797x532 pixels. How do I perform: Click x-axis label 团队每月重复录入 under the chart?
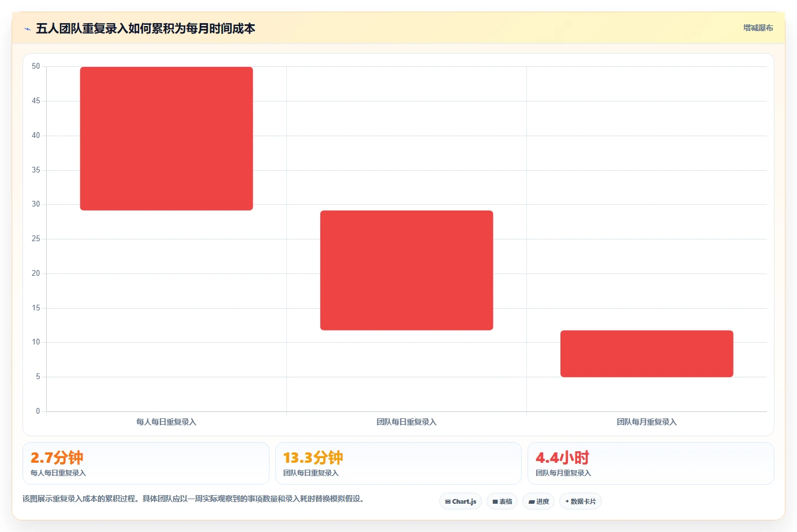[x=647, y=422]
